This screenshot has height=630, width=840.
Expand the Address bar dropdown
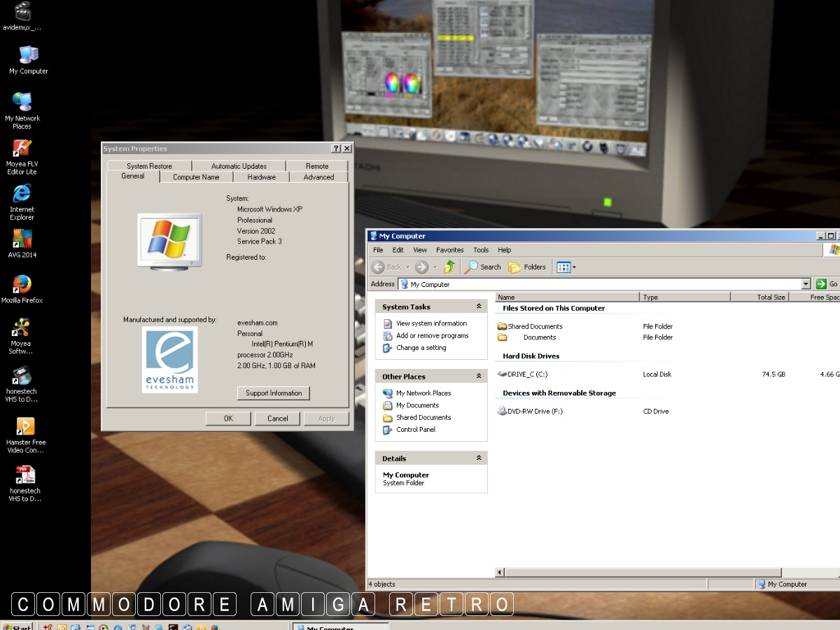coord(806,284)
